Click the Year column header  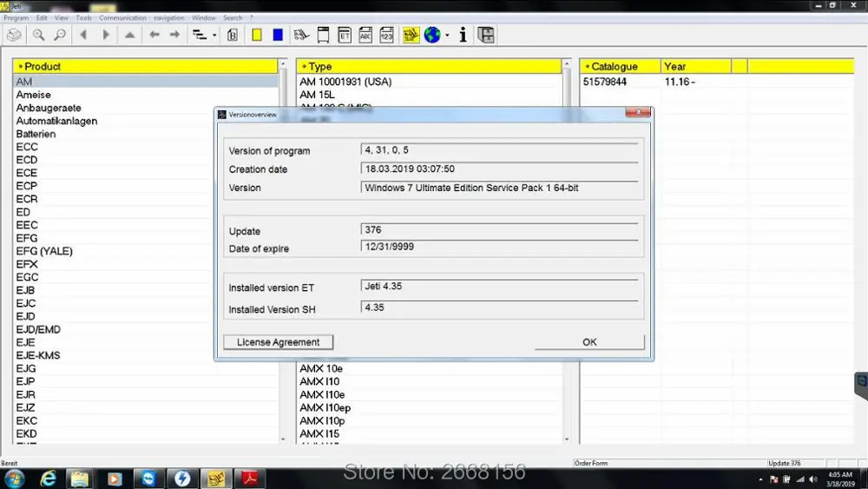point(696,67)
